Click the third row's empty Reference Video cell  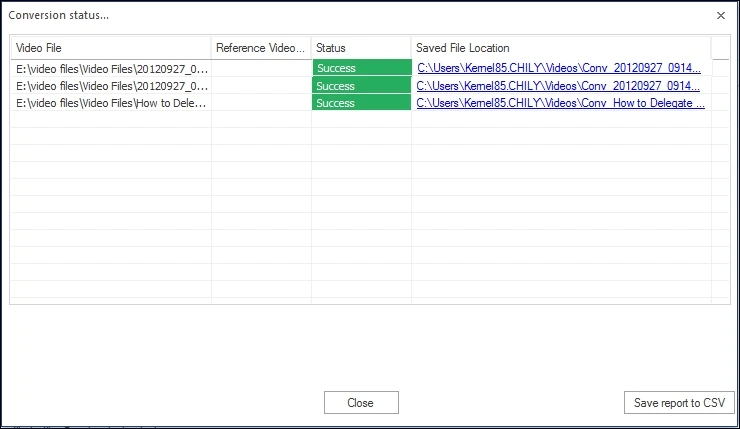click(x=261, y=103)
